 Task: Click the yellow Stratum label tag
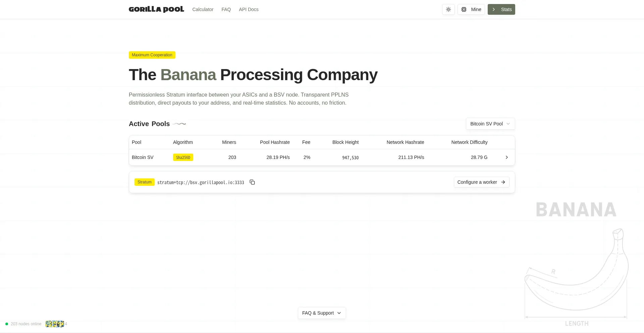(x=145, y=182)
